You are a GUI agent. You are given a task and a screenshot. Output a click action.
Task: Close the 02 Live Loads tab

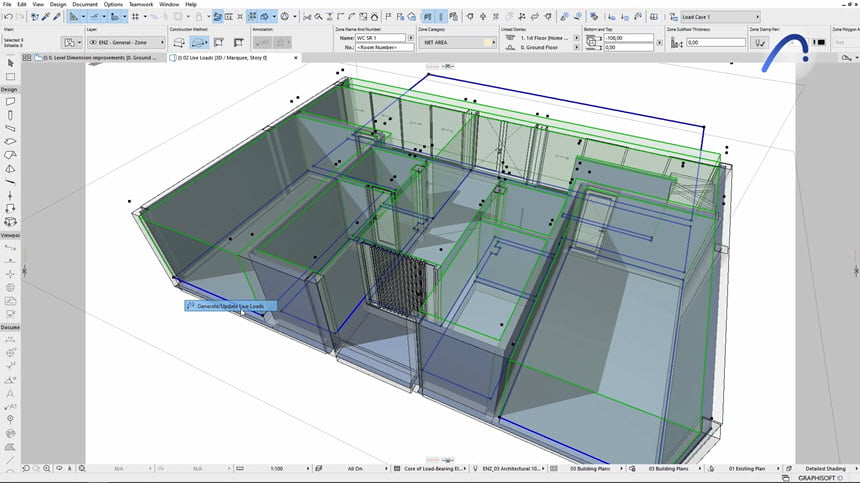296,58
